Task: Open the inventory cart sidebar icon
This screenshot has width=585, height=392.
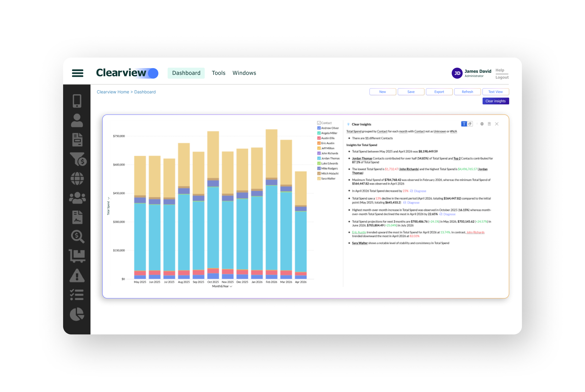Action: pyautogui.click(x=77, y=256)
